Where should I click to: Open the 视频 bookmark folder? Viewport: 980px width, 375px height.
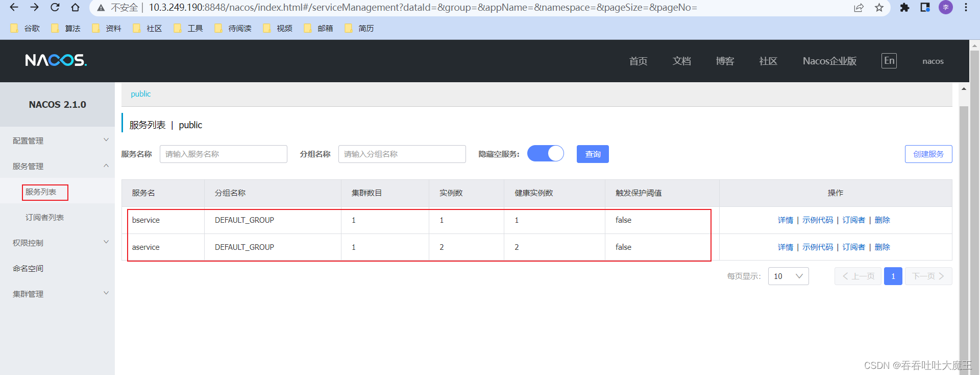coord(278,28)
